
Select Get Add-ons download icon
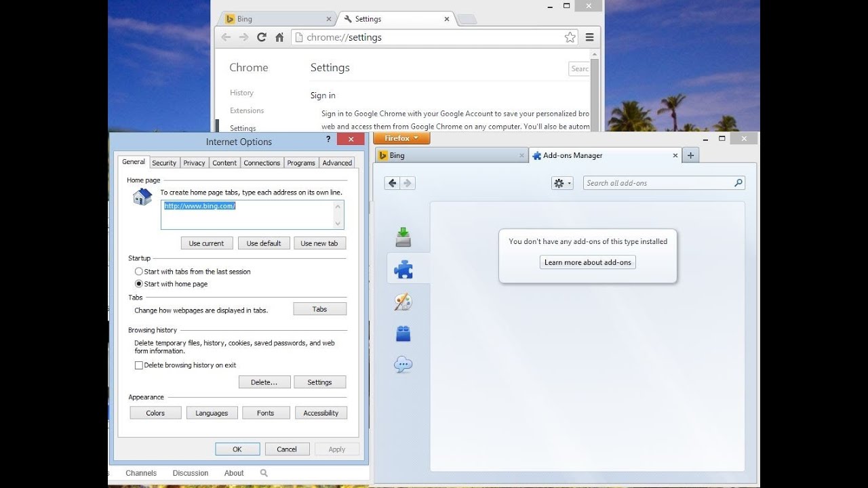(x=403, y=237)
